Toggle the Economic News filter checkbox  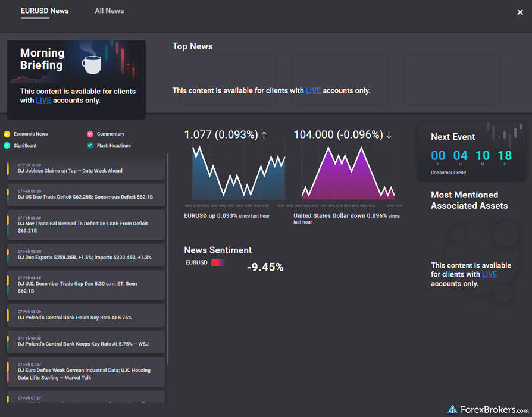7,134
